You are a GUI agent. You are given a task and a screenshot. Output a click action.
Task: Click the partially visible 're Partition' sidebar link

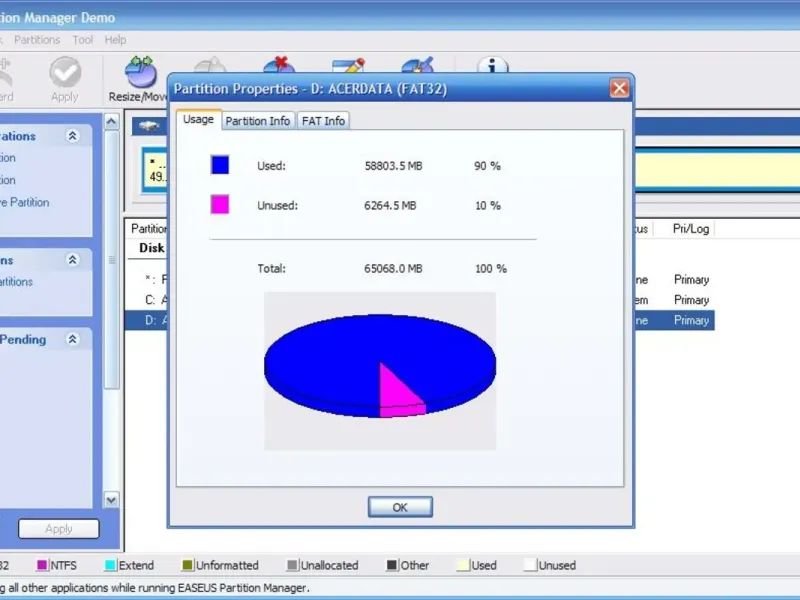pos(24,203)
